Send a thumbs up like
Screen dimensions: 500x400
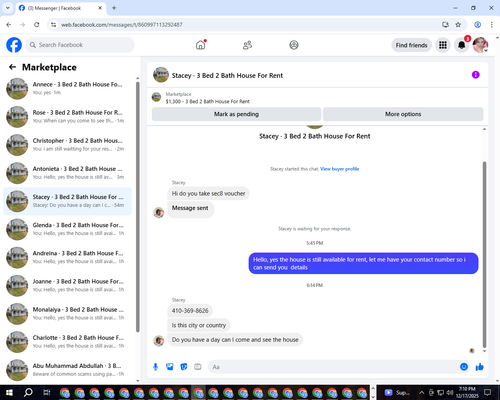(480, 367)
